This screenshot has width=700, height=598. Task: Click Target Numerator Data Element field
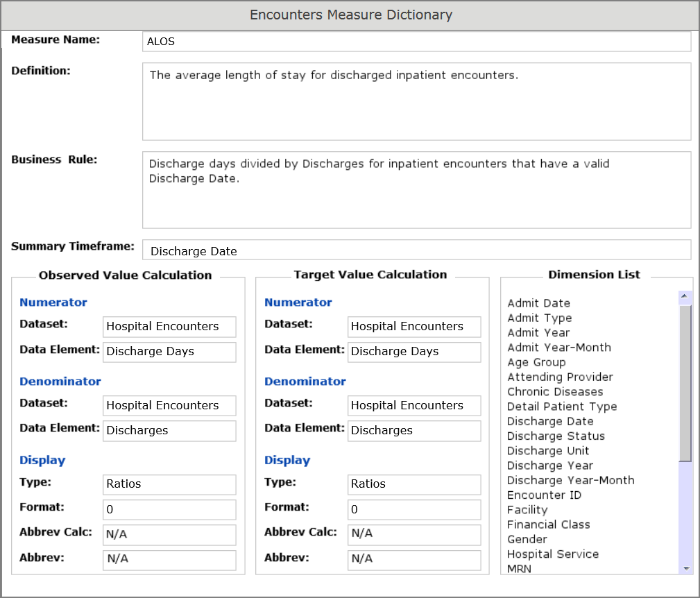pyautogui.click(x=413, y=352)
